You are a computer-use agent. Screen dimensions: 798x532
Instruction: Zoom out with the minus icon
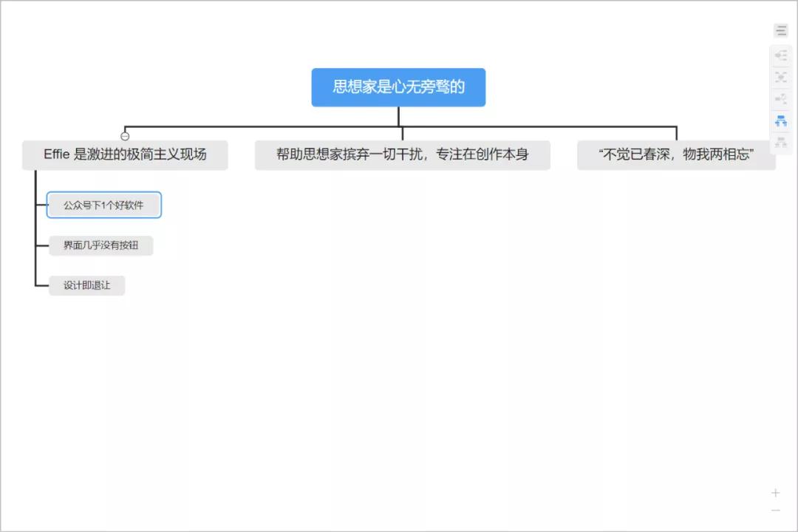775,510
